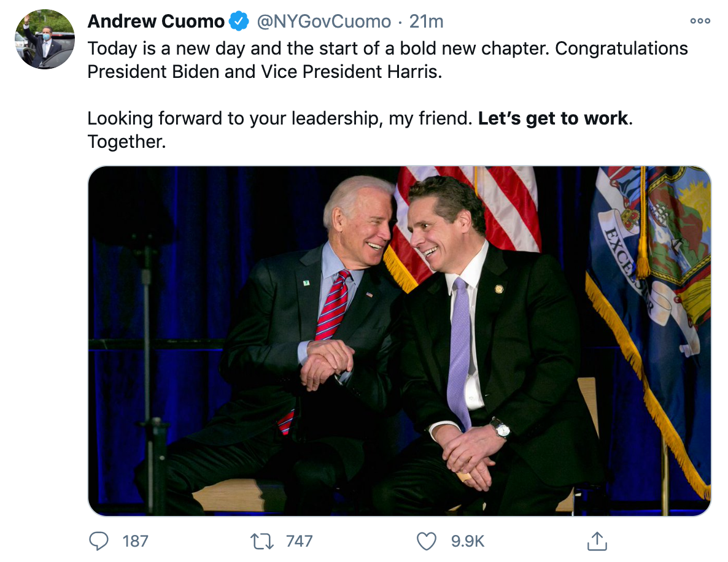Like the tweet with heart icon
This screenshot has height=562, width=728.
click(x=426, y=541)
